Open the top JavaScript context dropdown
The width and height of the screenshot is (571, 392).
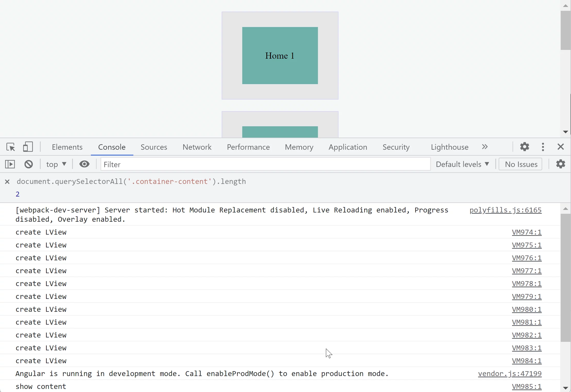56,164
